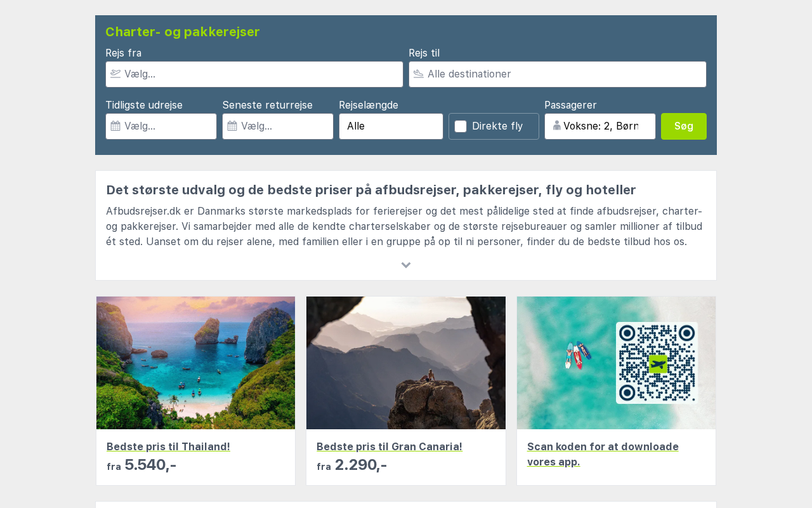
Task: Open the Passagerer selector Voksne: 2
Action: 600,126
